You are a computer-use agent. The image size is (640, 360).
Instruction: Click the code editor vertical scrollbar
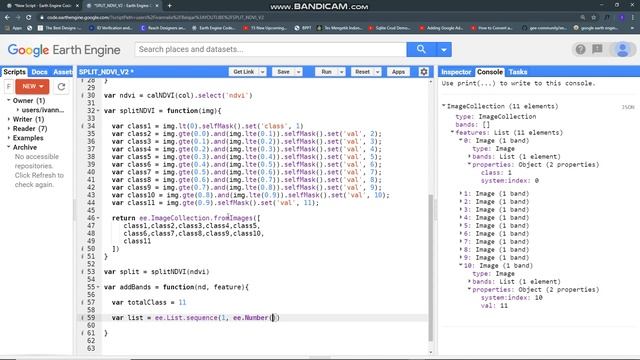click(431, 267)
